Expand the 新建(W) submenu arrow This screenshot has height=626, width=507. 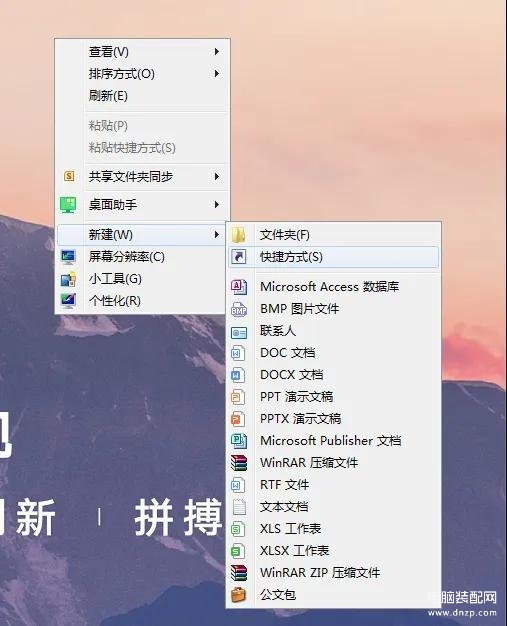(x=217, y=234)
